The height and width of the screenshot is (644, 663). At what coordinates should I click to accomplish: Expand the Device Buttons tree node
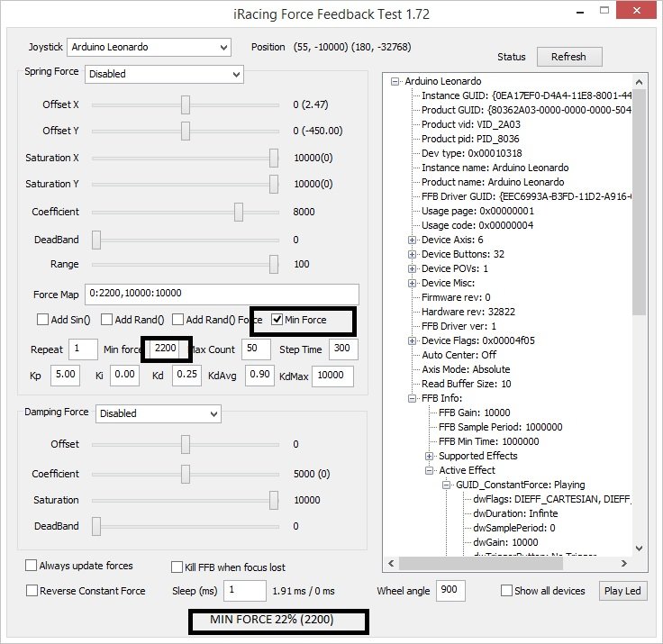(x=413, y=254)
